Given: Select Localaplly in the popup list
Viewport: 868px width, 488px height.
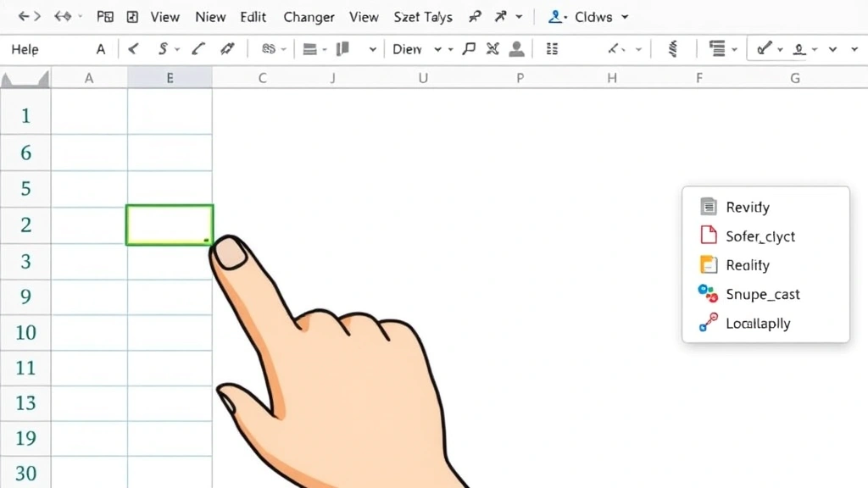Looking at the screenshot, I should click(758, 324).
